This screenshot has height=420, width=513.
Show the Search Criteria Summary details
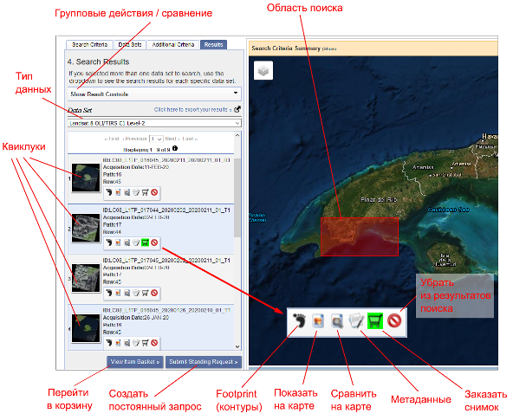point(329,49)
